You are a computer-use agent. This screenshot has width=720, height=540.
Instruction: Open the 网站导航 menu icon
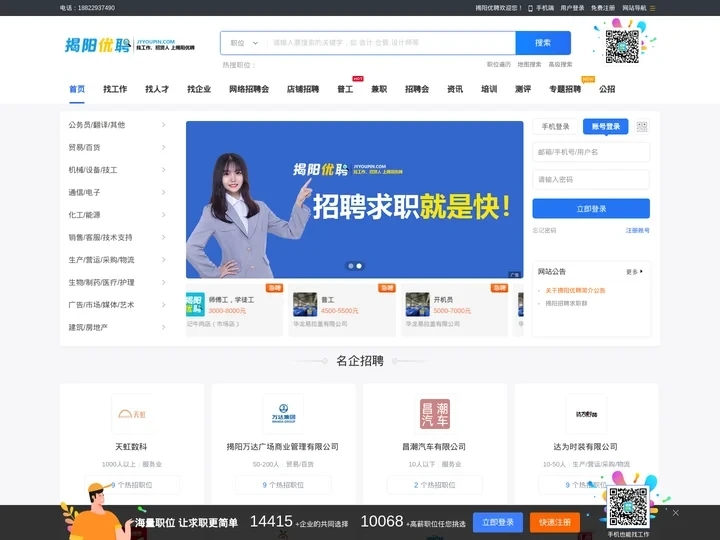click(652, 8)
